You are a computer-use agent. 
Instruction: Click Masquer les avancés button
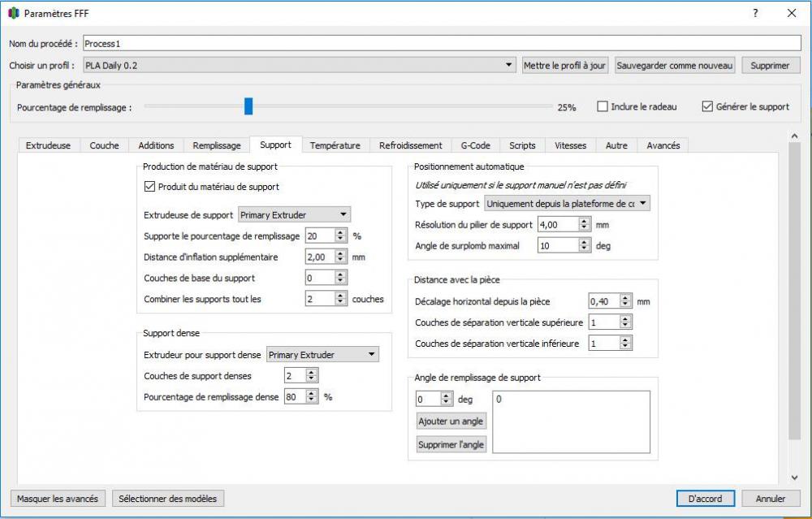coord(58,498)
